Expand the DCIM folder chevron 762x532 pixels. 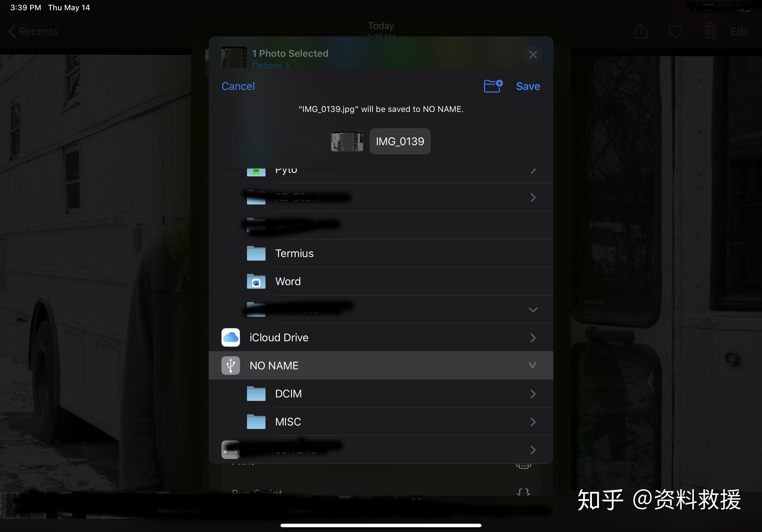(533, 394)
